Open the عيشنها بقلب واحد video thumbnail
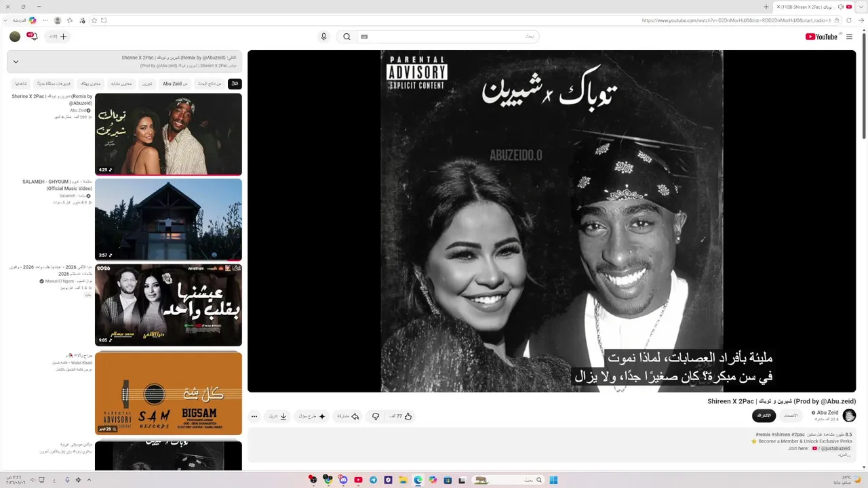The width and height of the screenshot is (868, 488). click(x=168, y=305)
